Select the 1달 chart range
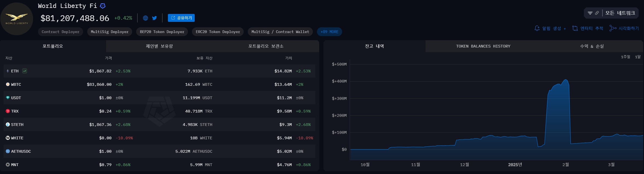Screen dimensions: 644x174 coord(638,57)
